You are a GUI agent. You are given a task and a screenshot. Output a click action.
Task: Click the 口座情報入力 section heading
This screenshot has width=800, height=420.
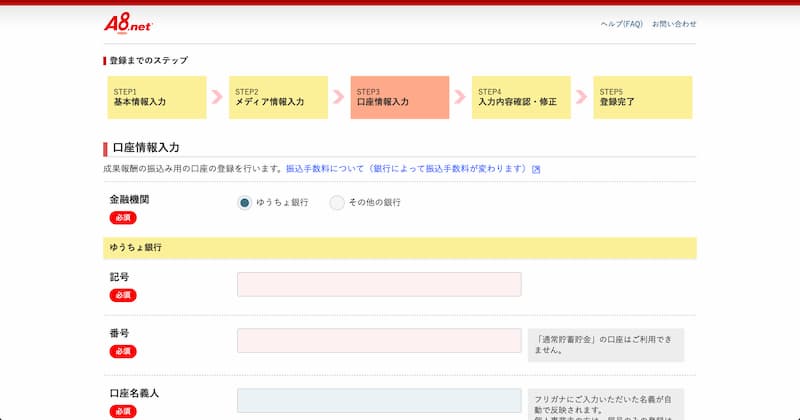(146, 147)
